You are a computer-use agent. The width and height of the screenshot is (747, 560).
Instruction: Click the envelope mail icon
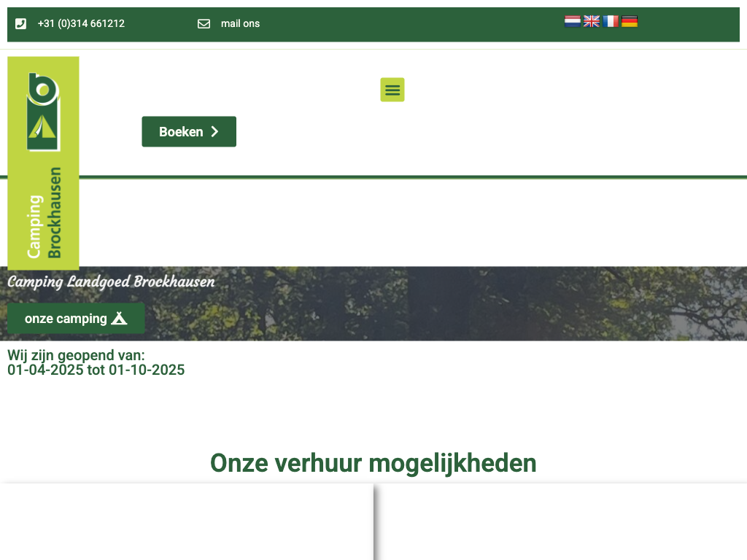click(x=204, y=23)
